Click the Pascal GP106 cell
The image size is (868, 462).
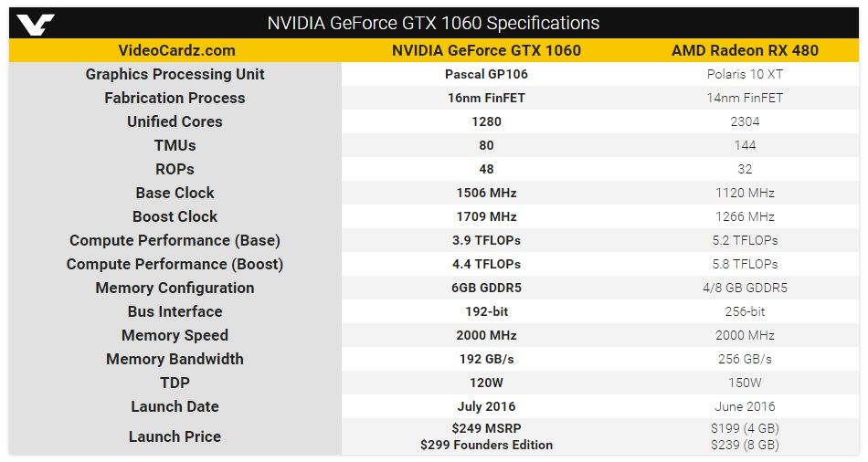click(486, 74)
